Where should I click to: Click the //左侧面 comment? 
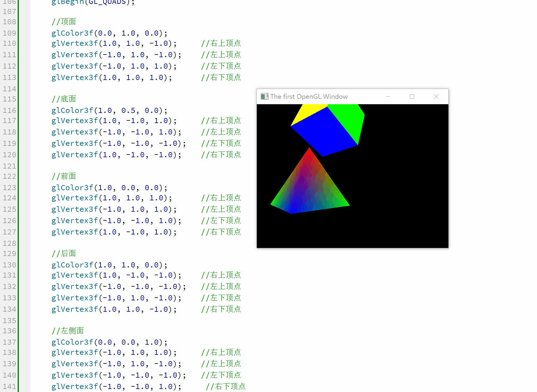click(x=68, y=331)
